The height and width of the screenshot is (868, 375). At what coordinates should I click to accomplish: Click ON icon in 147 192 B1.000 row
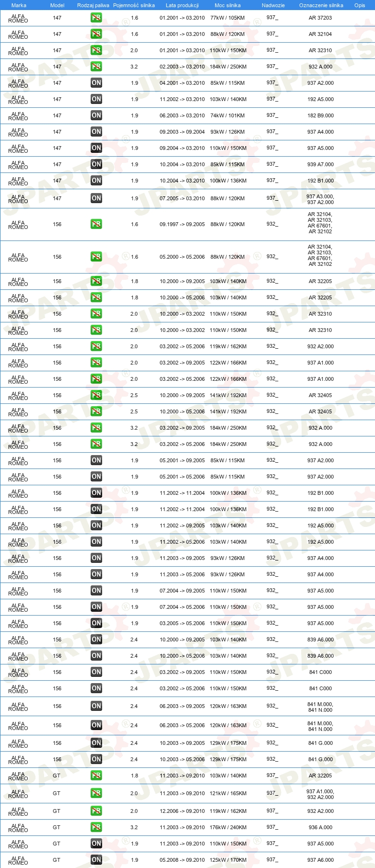click(x=96, y=181)
